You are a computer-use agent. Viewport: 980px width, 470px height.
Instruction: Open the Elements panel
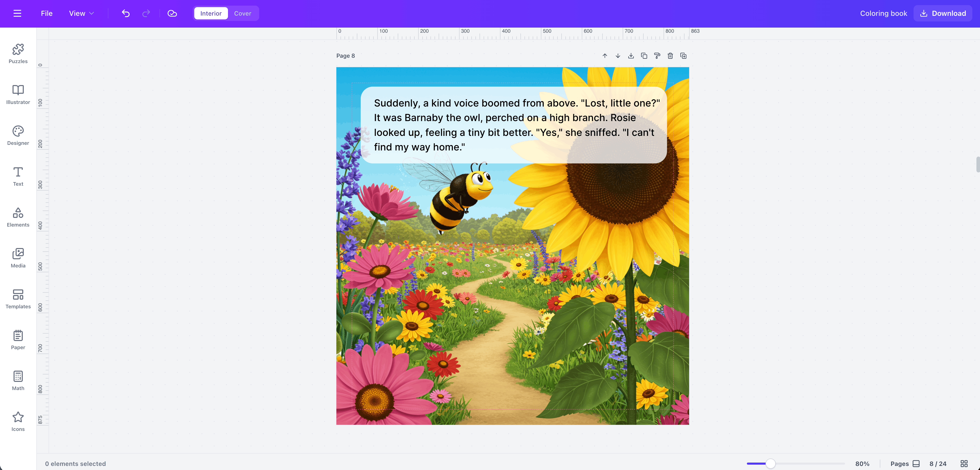coord(18,217)
